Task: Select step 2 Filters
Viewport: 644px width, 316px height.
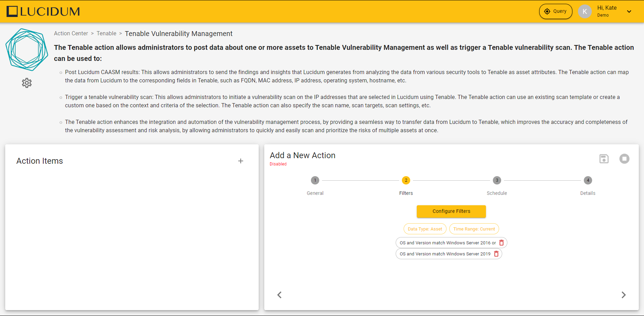Action: coord(406,180)
